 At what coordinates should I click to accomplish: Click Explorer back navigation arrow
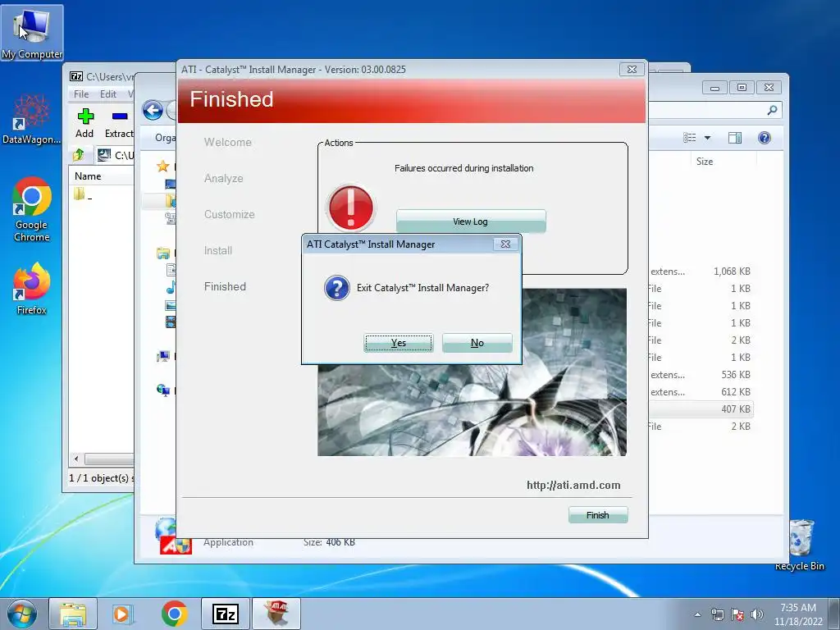[153, 111]
